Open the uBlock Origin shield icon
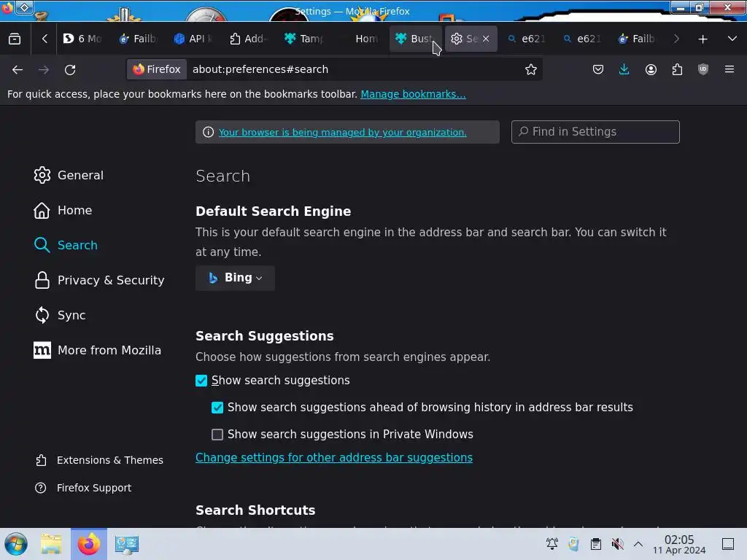 pyautogui.click(x=703, y=69)
